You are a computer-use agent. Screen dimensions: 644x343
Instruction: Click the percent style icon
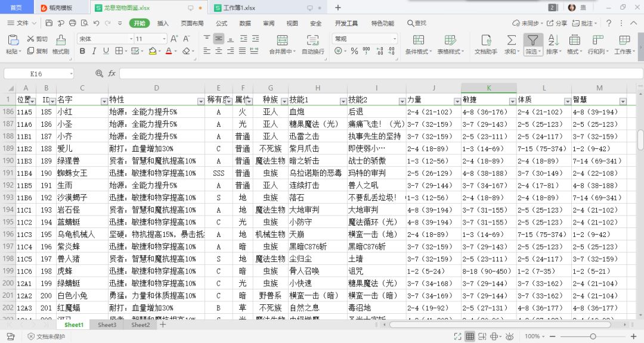(x=354, y=51)
